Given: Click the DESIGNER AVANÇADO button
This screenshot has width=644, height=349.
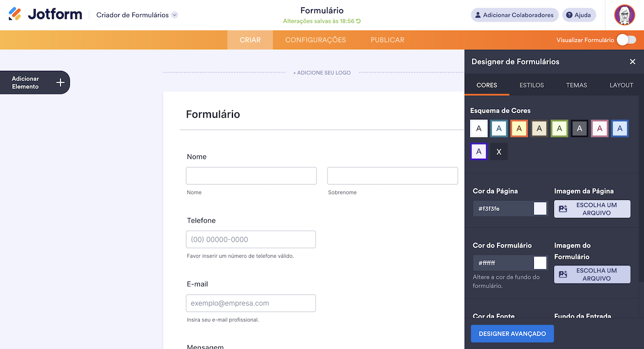Looking at the screenshot, I should tap(512, 333).
